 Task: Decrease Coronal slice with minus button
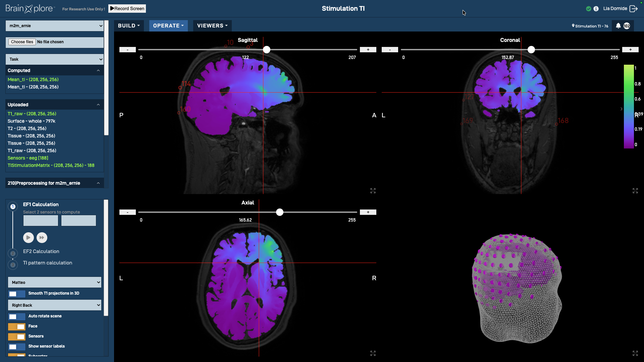point(390,50)
